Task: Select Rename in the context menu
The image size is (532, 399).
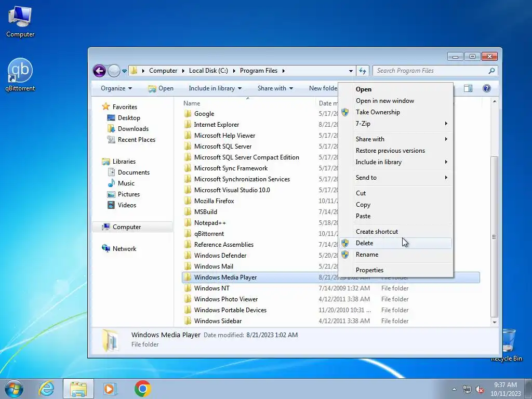Action: point(395,255)
